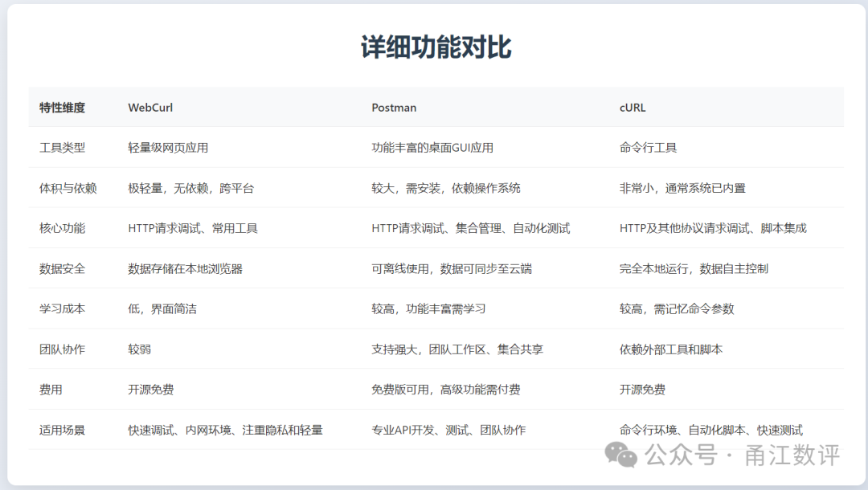The image size is (868, 490).
Task: Click the WeChat logo icon in watermark
Action: (621, 455)
